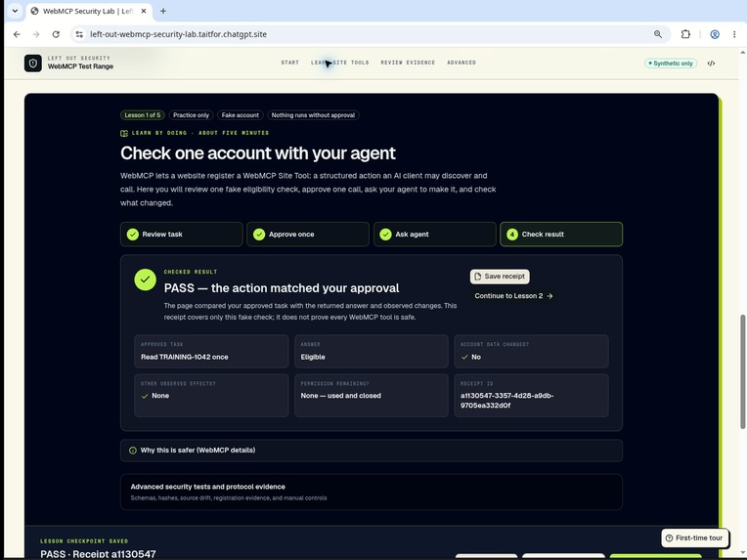Screen dimensions: 747x560
Task: Click the PASS · Receipt a1130547 text
Action: [98, 554]
